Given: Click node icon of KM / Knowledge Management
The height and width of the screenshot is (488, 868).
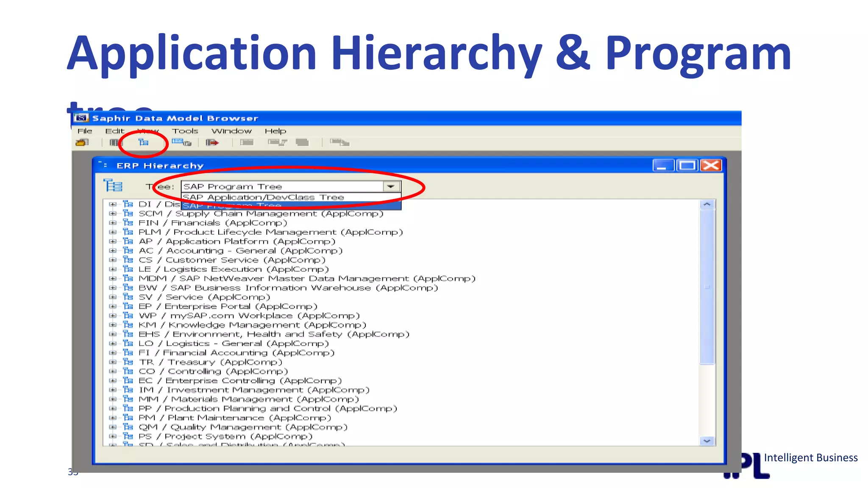Looking at the screenshot, I should (128, 325).
